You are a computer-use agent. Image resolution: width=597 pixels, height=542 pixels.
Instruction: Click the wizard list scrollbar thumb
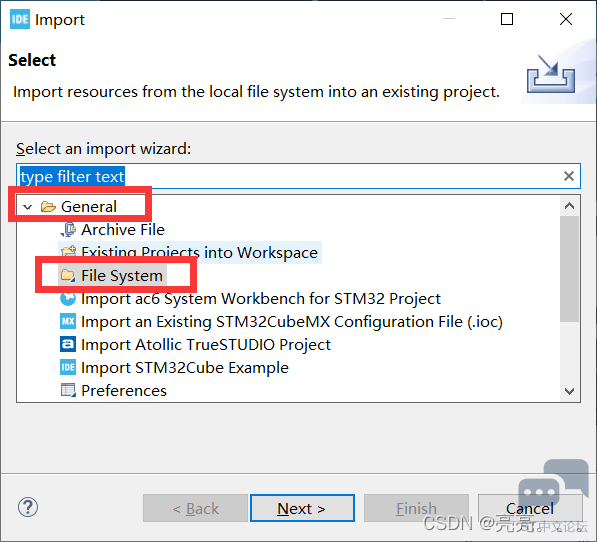tap(570, 269)
